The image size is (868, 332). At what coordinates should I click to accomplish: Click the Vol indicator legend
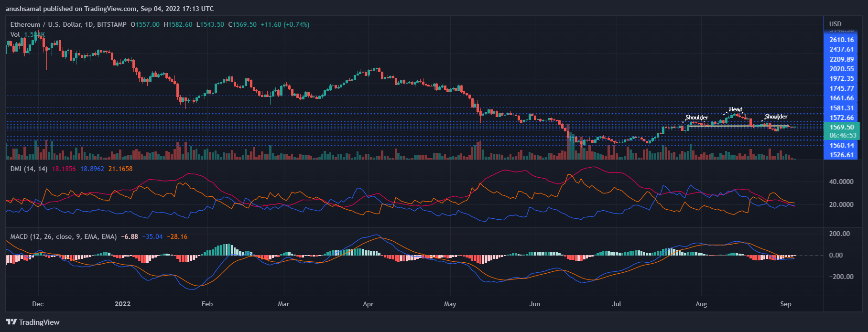click(15, 34)
